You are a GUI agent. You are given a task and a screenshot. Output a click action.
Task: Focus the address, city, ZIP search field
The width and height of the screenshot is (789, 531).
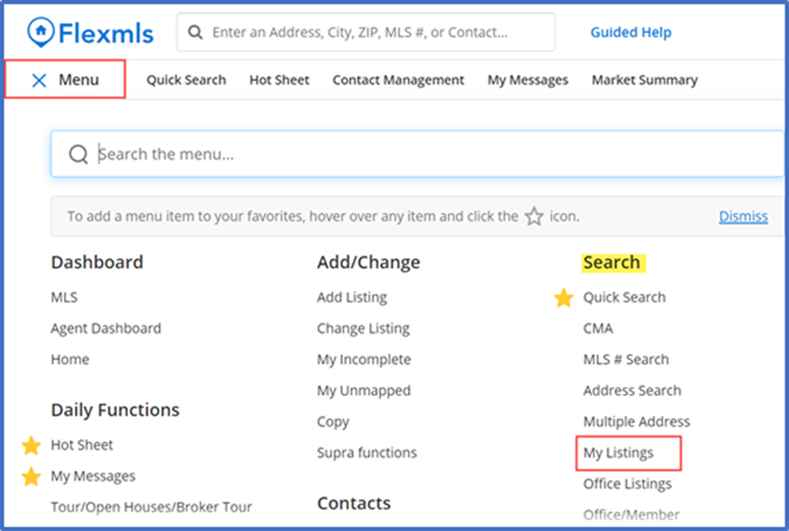click(375, 33)
